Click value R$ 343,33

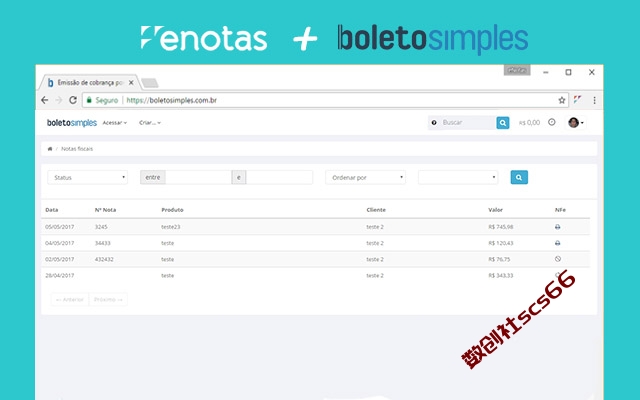(501, 276)
